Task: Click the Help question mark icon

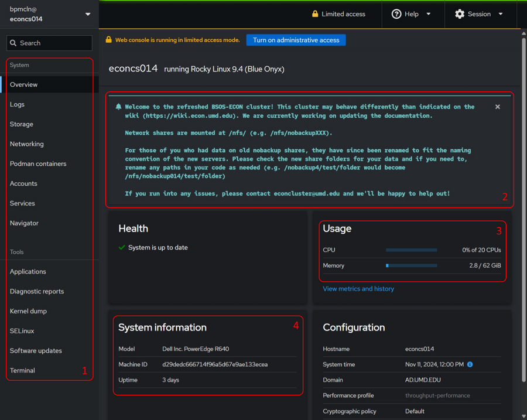Action: click(x=396, y=14)
